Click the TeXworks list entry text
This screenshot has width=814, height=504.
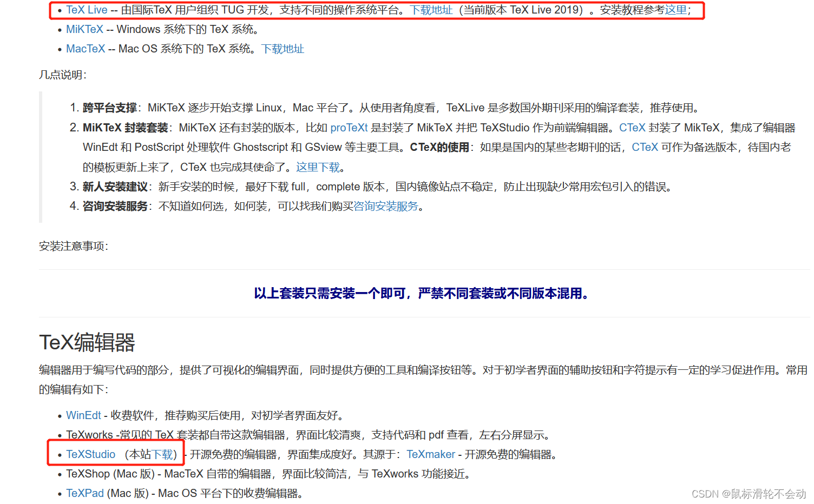[x=309, y=435]
